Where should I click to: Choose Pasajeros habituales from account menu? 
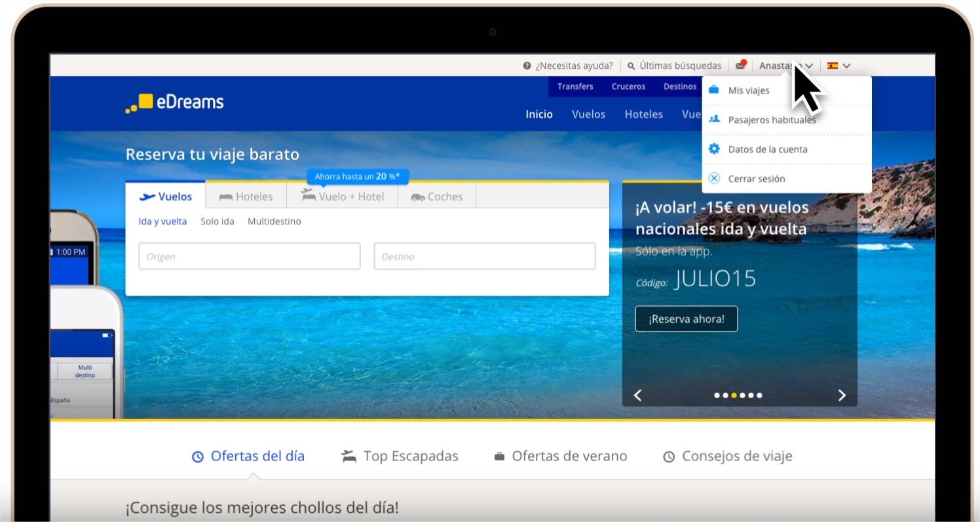tap(787, 120)
